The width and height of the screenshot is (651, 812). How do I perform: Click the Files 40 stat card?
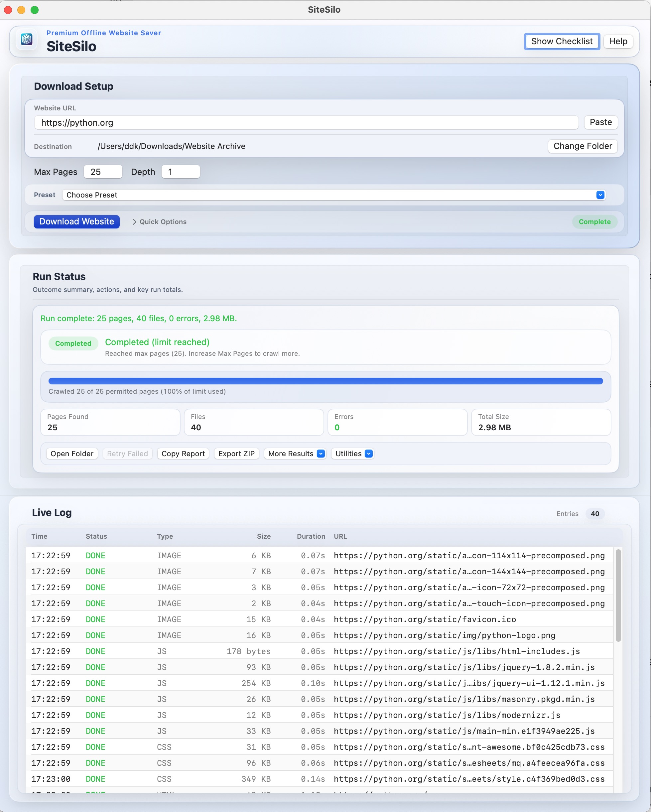[254, 422]
